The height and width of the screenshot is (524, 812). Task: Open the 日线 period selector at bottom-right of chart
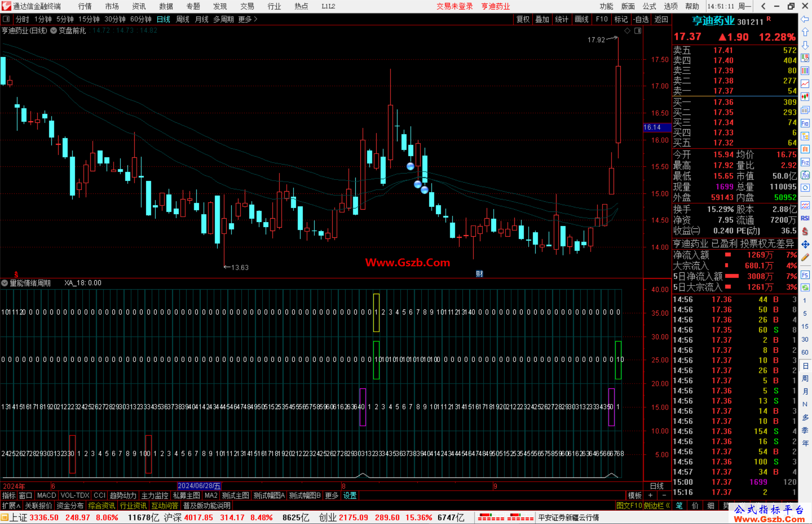[x=657, y=486]
